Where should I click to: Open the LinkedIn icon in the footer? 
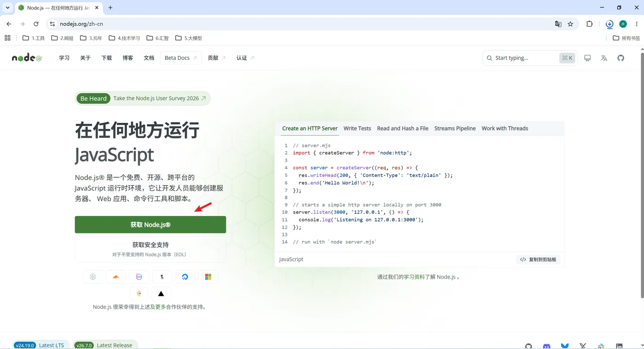619,346
